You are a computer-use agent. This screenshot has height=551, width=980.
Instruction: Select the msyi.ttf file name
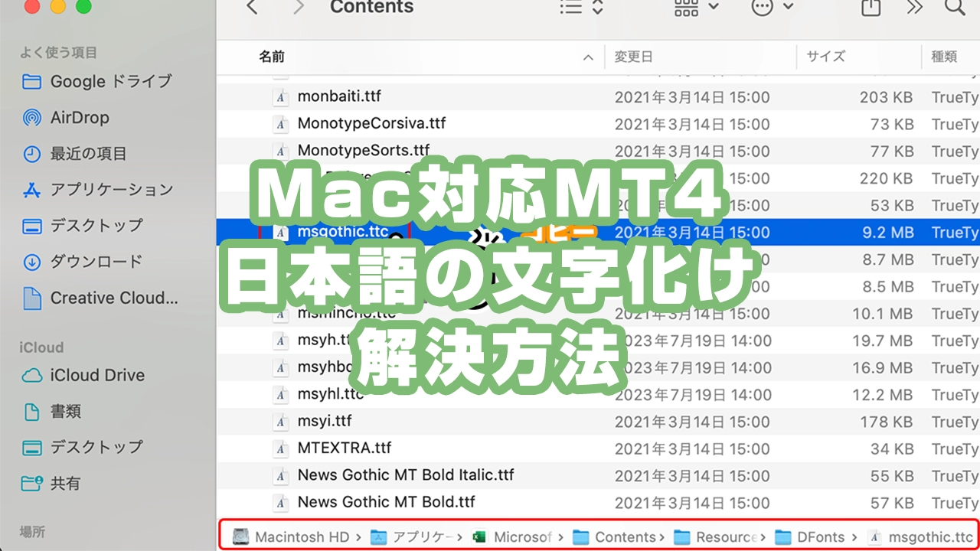click(325, 421)
